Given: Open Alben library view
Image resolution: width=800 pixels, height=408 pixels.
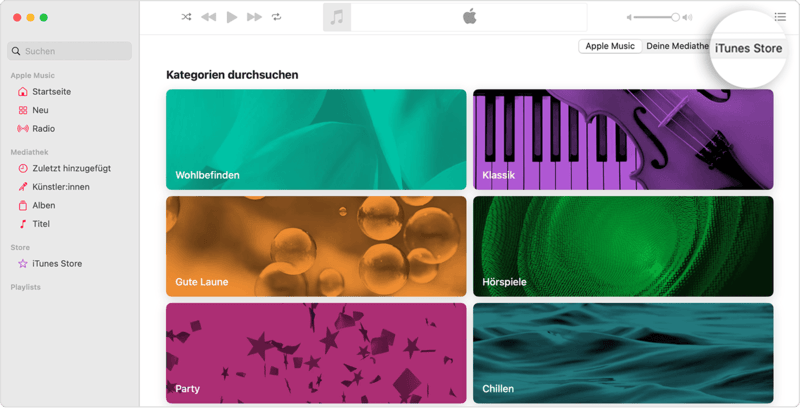Looking at the screenshot, I should [x=43, y=206].
